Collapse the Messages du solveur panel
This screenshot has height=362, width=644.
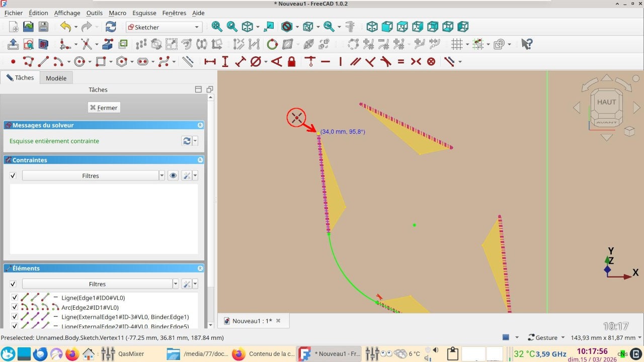200,125
